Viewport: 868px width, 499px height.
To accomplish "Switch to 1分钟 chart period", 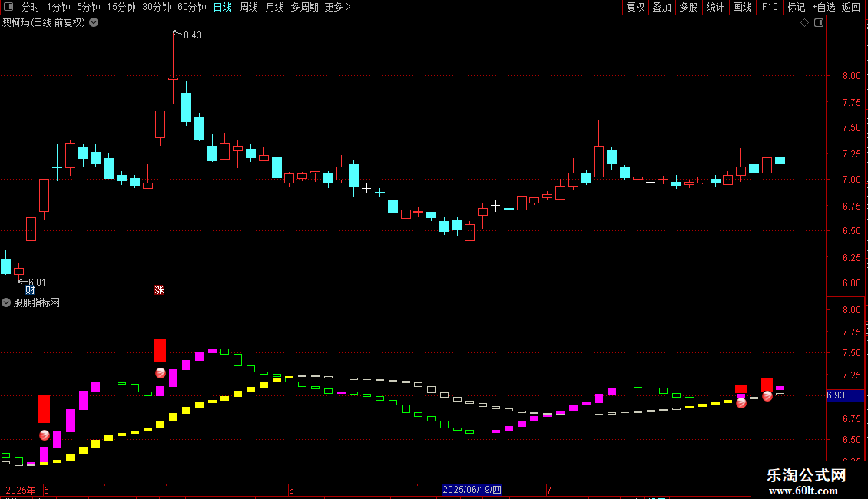I will click(x=58, y=7).
